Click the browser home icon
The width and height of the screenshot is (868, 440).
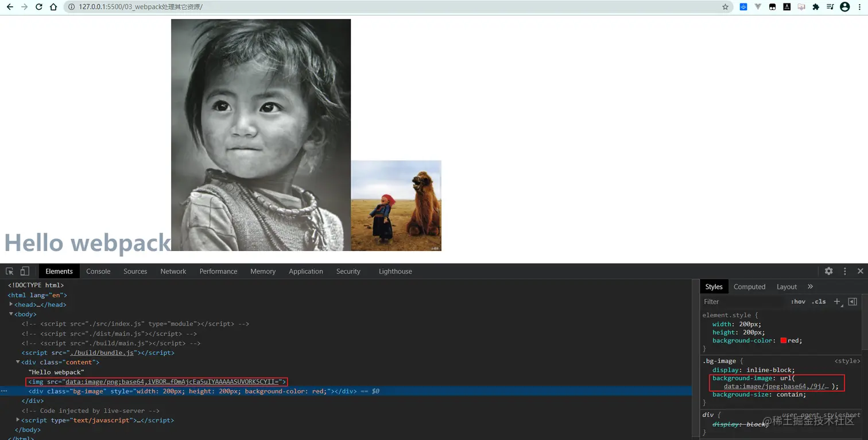(52, 6)
